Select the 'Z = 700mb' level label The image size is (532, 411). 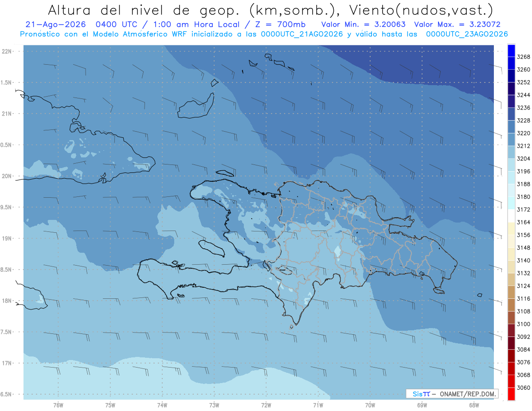coord(278,25)
